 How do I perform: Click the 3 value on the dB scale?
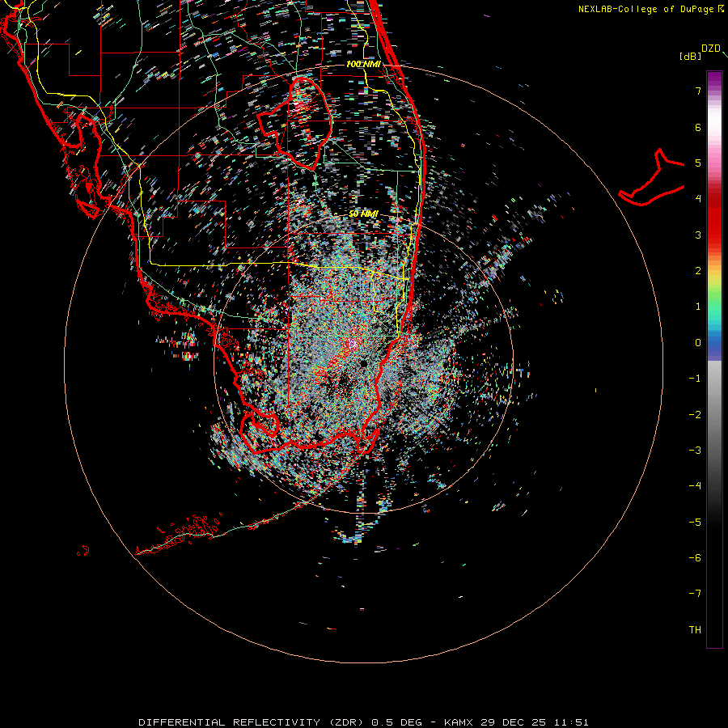(x=698, y=235)
